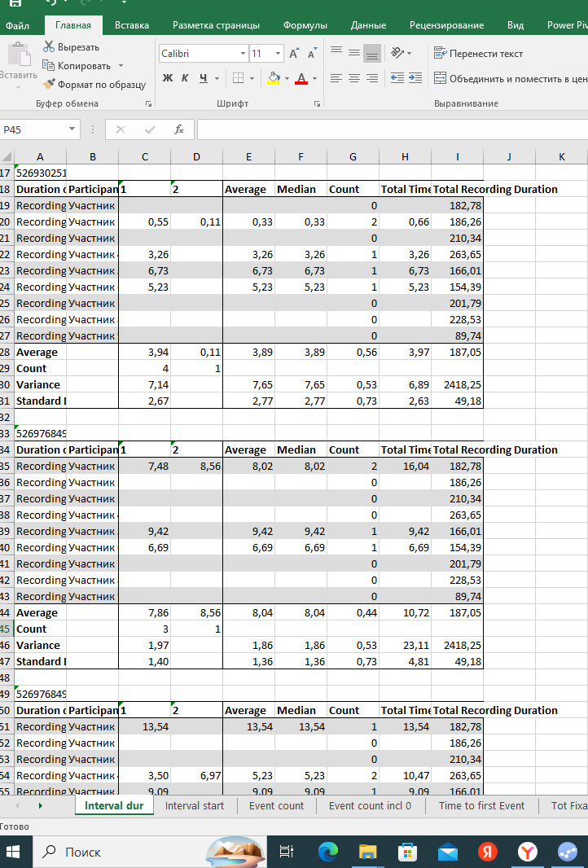Open the Event count incl 0 sheet
Image resolution: width=588 pixels, height=868 pixels.
click(x=370, y=805)
